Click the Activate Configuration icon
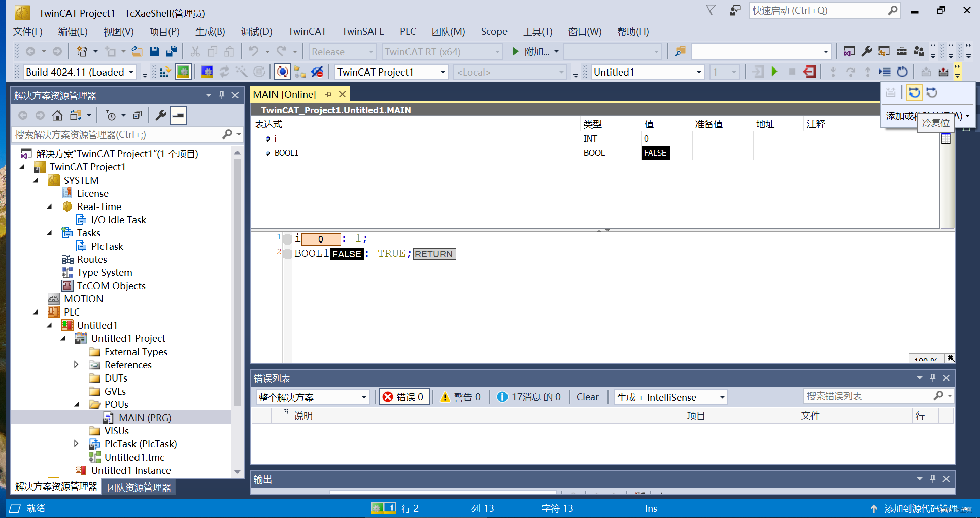 [164, 72]
